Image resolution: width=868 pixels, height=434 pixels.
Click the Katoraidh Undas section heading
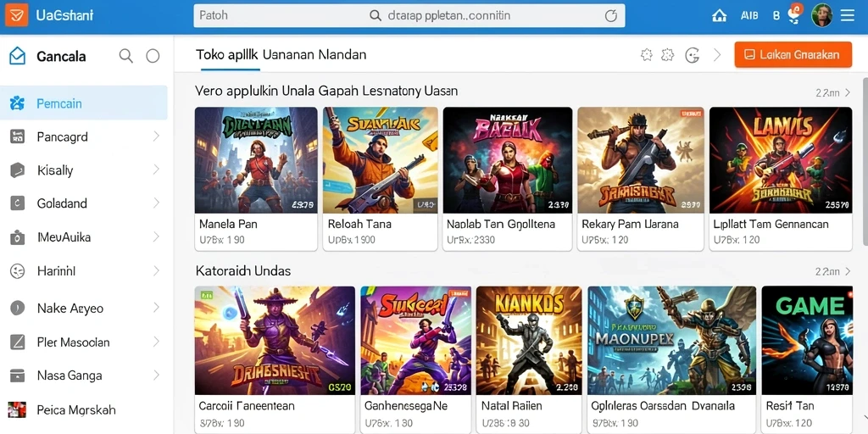tap(243, 271)
